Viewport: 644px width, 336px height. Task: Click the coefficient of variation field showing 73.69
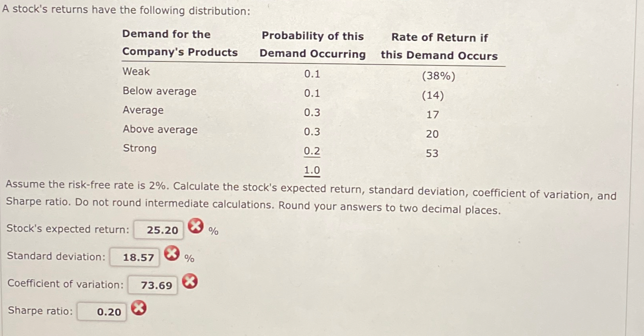click(152, 285)
